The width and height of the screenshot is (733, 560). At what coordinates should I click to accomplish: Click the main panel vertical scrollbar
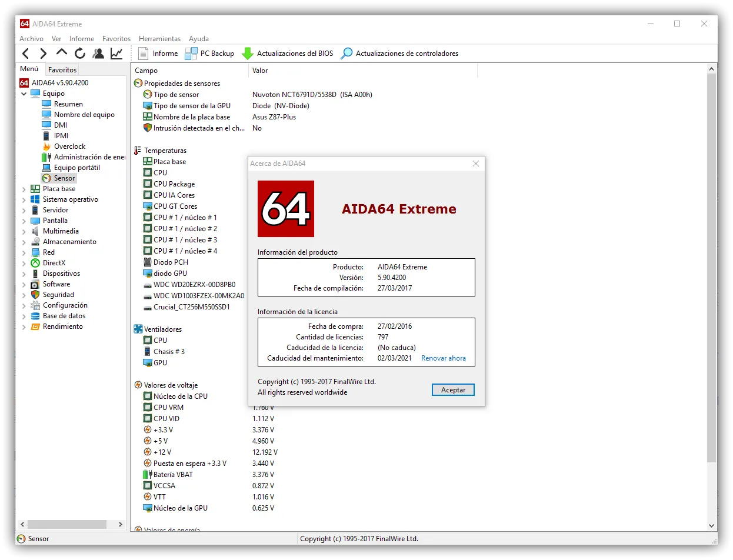coord(711,268)
